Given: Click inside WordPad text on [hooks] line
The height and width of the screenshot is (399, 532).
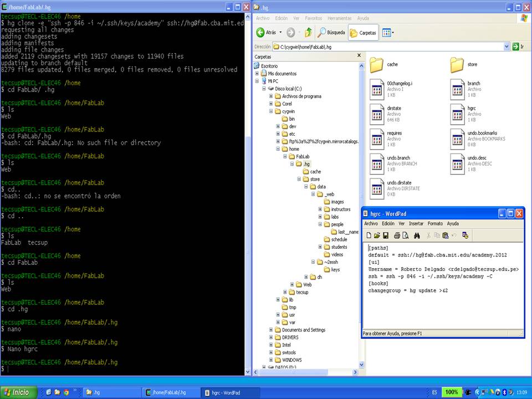Looking at the screenshot, I should coord(378,283).
